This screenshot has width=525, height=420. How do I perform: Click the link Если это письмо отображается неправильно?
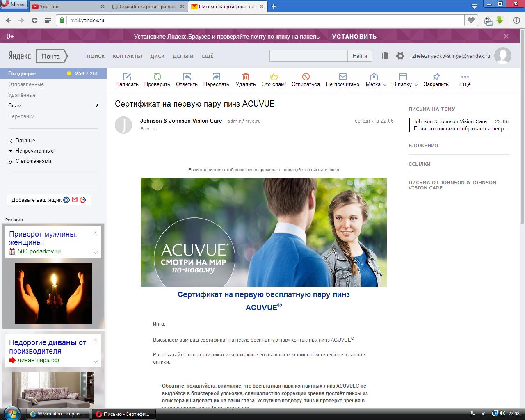point(263,169)
